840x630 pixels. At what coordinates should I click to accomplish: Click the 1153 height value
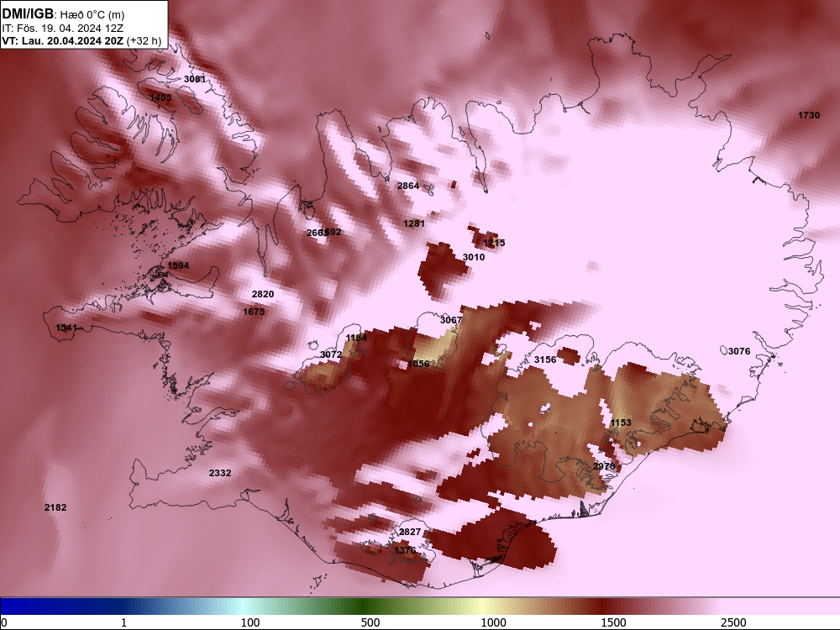click(621, 423)
